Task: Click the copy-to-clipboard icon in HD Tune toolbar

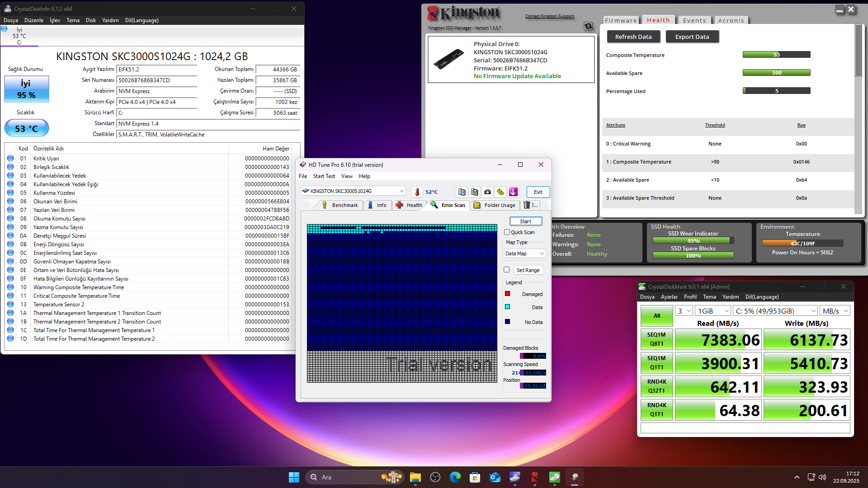Action: click(462, 192)
